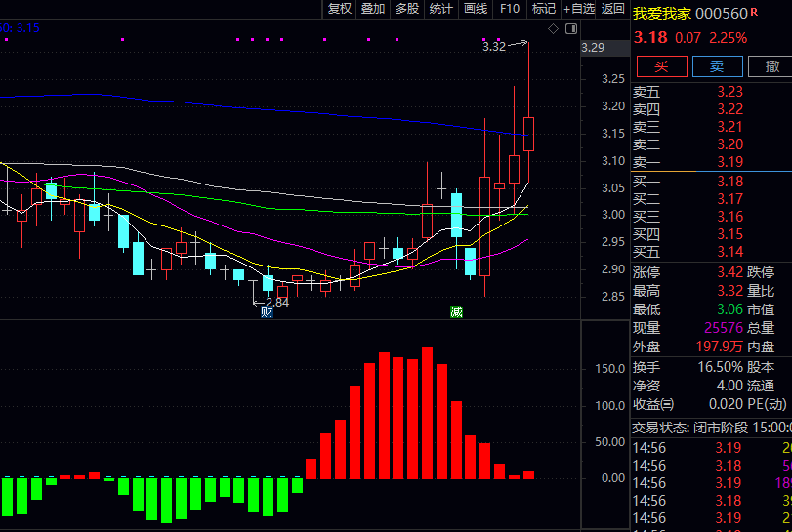Select 卖二 ask price 3.20
Image resolution: width=792 pixels, height=532 pixels.
pos(729,144)
